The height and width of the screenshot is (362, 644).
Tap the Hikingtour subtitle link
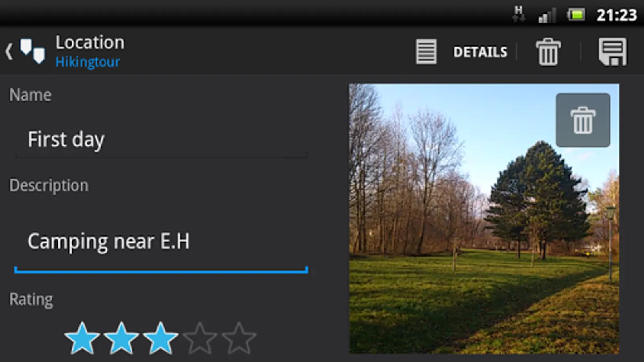[x=87, y=62]
